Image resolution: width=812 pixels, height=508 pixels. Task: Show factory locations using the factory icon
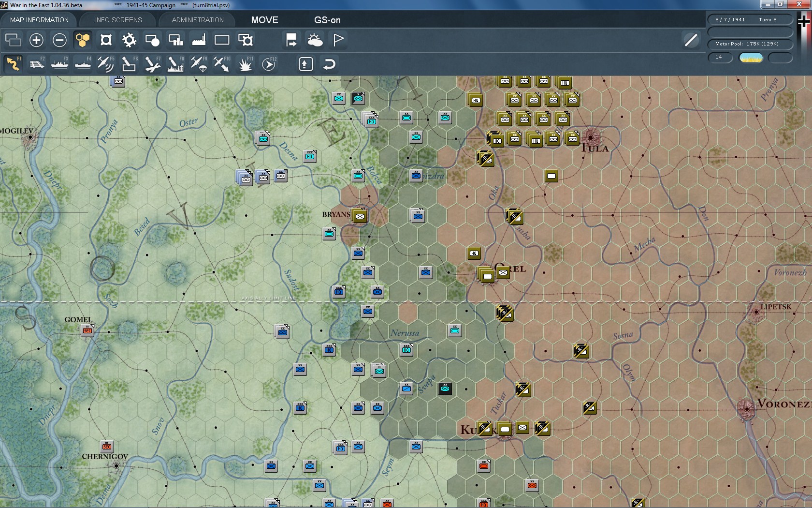tap(199, 40)
